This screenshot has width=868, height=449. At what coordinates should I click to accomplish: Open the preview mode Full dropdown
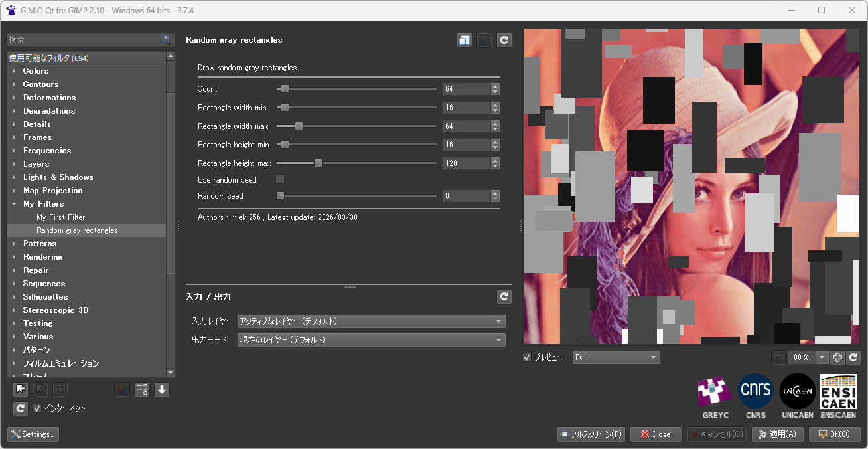pos(616,357)
